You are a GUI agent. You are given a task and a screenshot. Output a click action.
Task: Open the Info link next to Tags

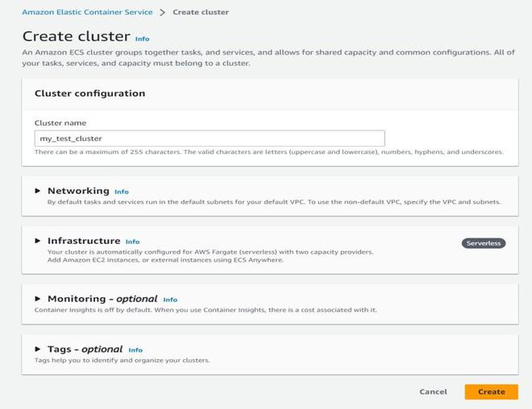click(x=135, y=350)
